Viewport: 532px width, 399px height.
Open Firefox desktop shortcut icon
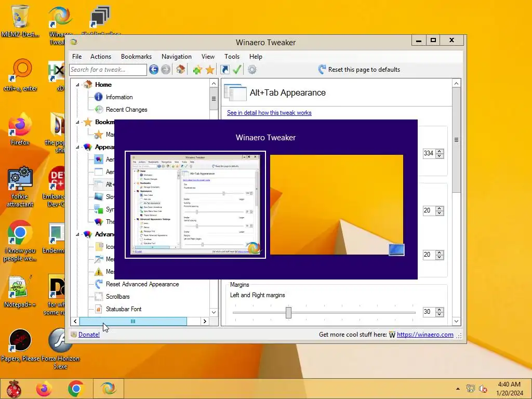coord(20,125)
